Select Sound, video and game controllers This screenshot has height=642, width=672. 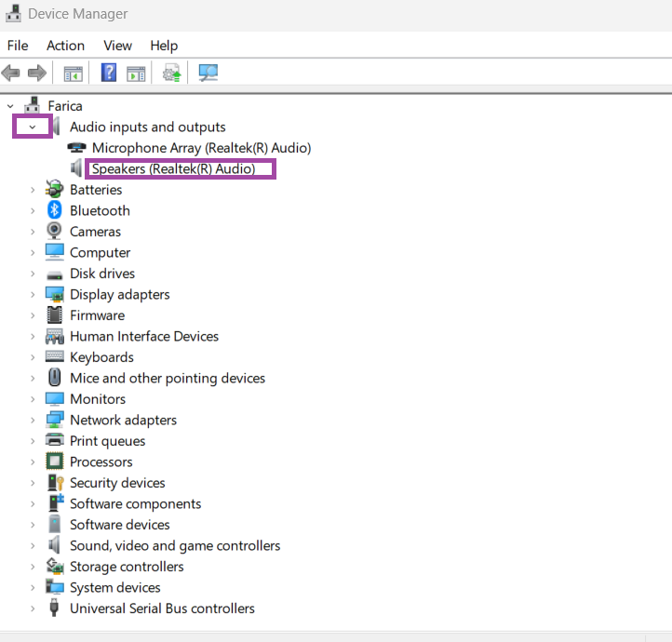[175, 545]
